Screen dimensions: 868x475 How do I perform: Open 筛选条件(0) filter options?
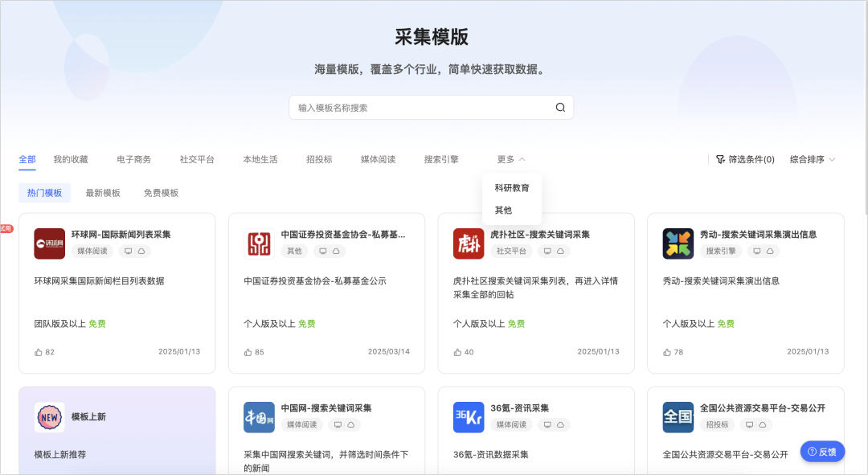pyautogui.click(x=745, y=159)
